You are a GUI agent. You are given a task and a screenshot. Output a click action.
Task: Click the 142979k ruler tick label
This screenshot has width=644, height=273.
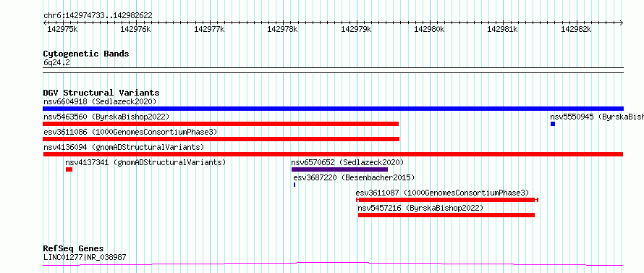pyautogui.click(x=356, y=29)
